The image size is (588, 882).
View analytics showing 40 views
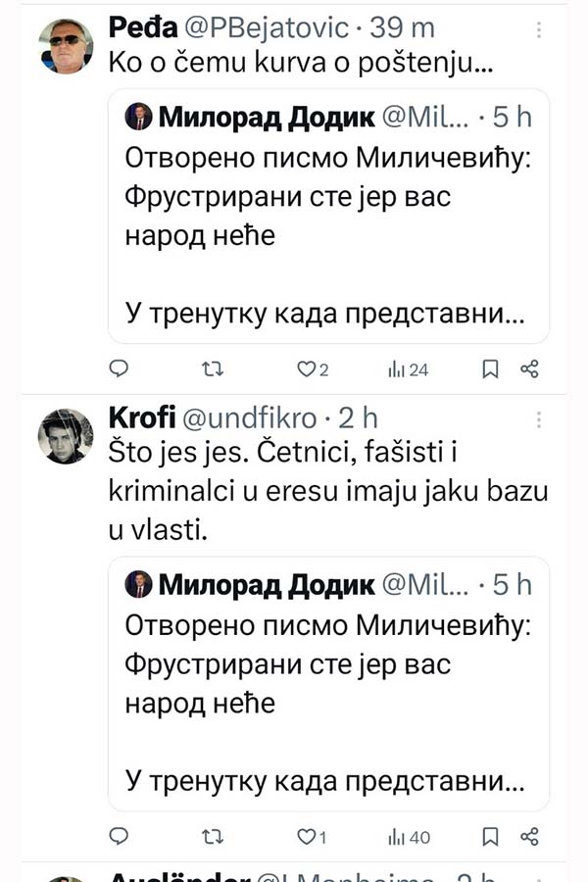point(409,837)
